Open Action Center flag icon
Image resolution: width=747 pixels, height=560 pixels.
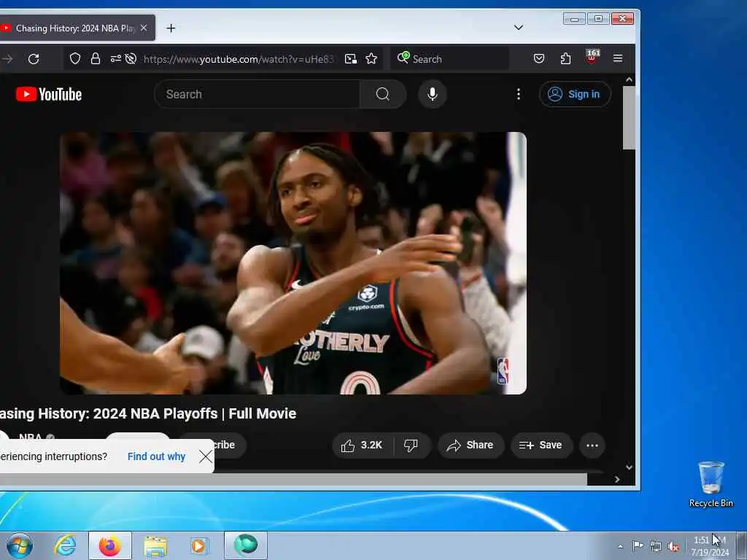[638, 545]
